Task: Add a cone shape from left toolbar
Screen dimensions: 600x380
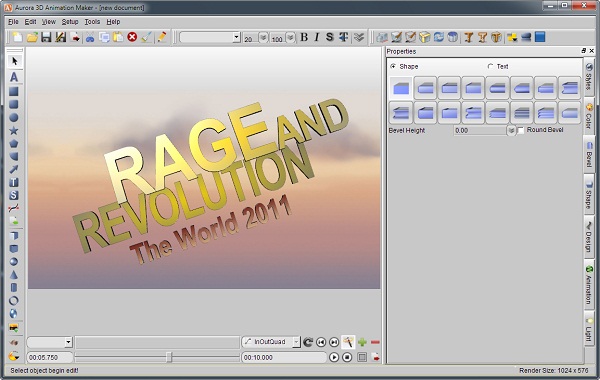Action: pyautogui.click(x=13, y=274)
